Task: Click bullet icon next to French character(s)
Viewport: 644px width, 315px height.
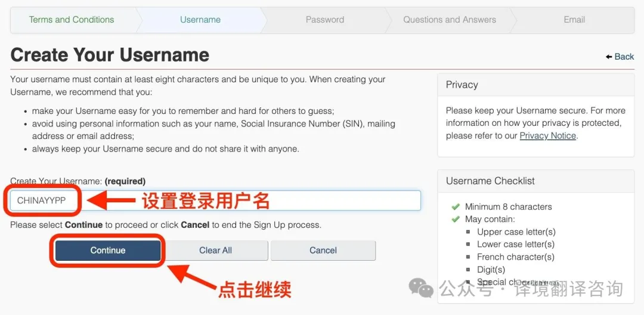Action: (x=468, y=257)
